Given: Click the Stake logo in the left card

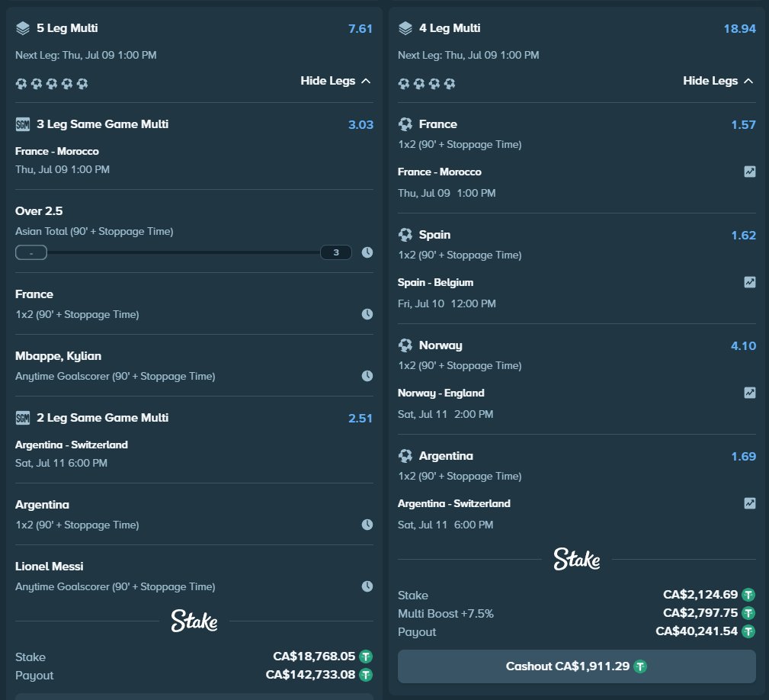Looking at the screenshot, I should [x=194, y=621].
